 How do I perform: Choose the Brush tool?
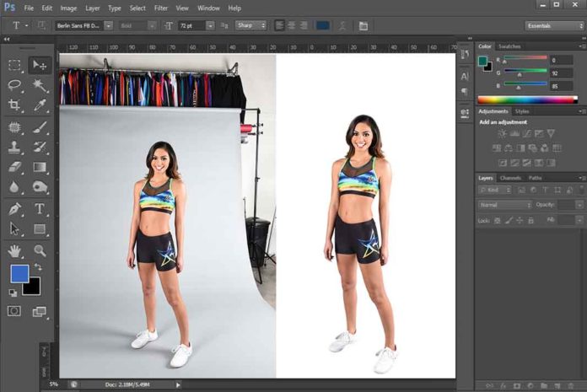tap(39, 127)
